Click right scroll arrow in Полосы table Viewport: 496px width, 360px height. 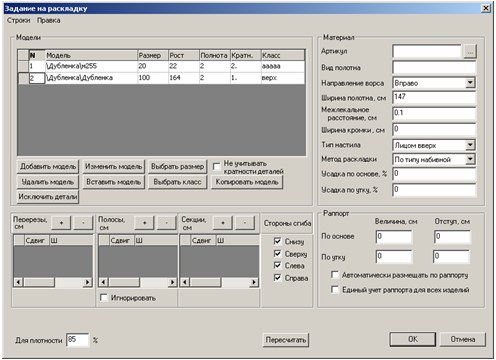click(172, 282)
